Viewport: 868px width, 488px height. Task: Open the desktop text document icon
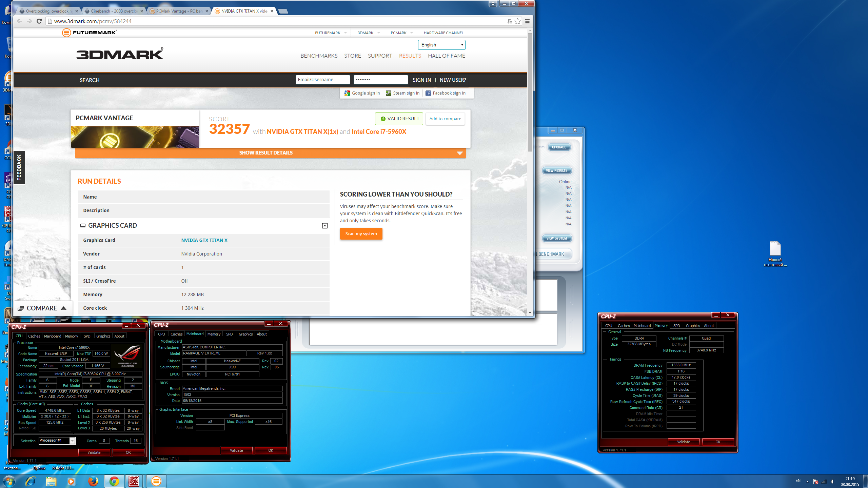775,253
